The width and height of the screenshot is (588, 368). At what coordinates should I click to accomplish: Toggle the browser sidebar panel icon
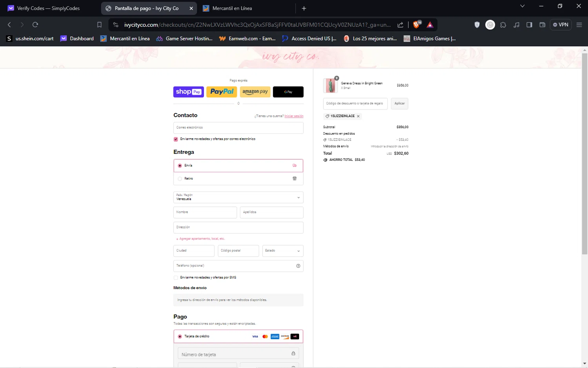(x=529, y=25)
